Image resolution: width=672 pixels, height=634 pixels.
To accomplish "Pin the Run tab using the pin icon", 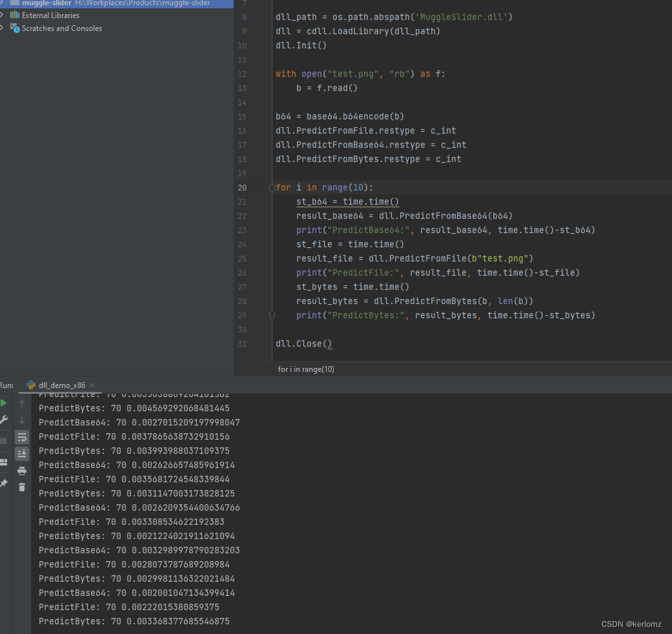I will point(3,483).
